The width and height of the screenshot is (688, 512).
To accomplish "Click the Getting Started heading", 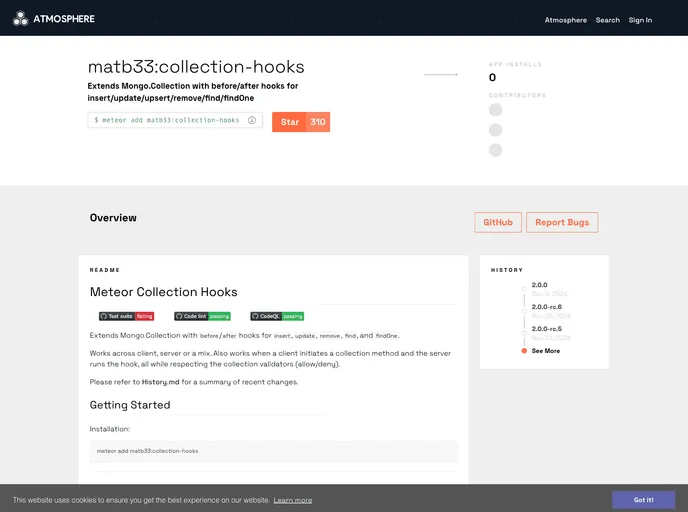I will coord(130,405).
